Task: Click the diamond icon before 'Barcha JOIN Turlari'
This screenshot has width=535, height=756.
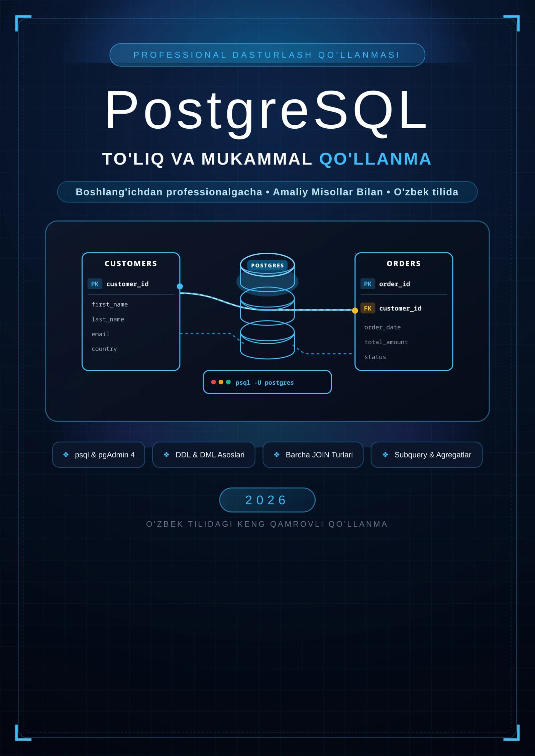Action: [277, 455]
